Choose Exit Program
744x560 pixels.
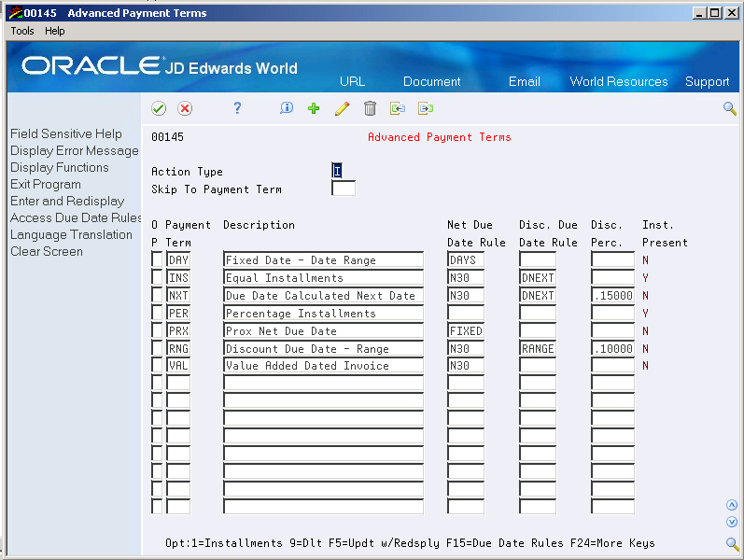click(x=46, y=184)
